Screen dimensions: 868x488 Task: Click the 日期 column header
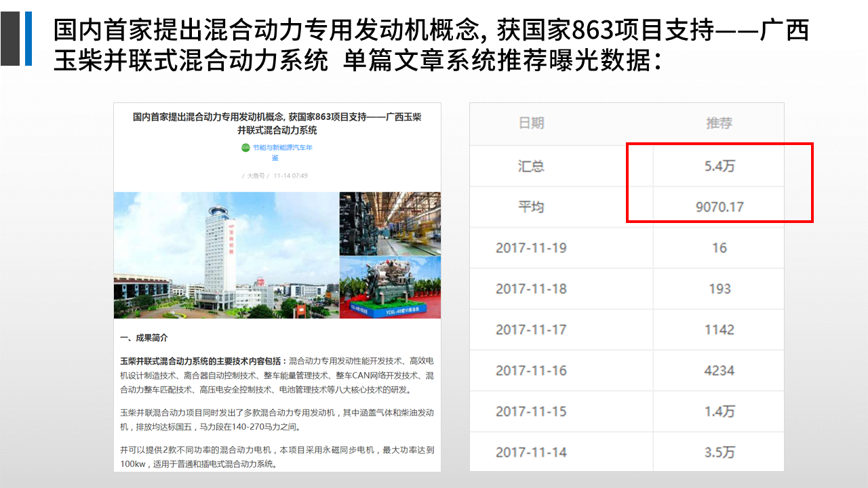531,123
